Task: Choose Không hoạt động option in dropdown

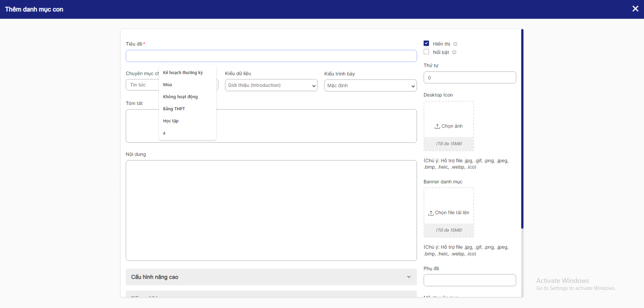Action: pyautogui.click(x=180, y=97)
